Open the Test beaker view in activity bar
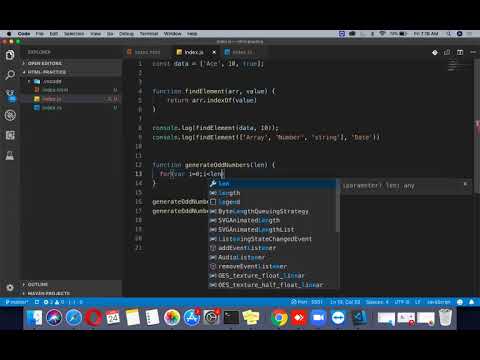 click(x=10, y=155)
